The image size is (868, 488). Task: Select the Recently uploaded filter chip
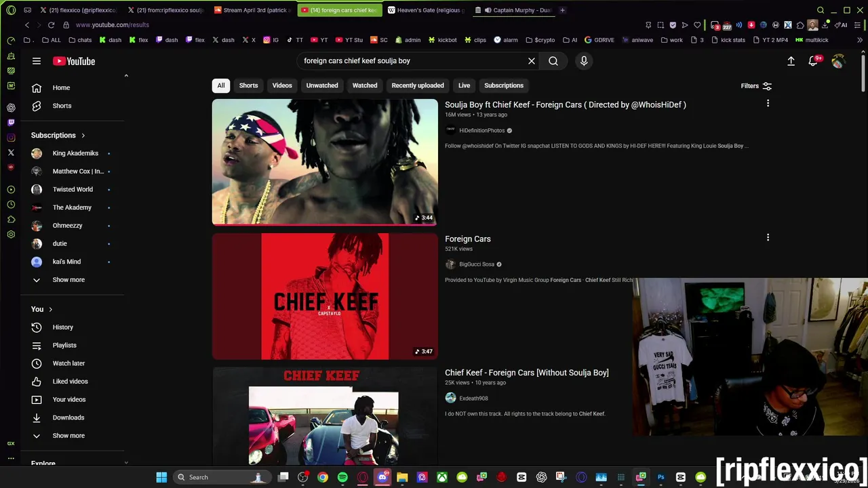pyautogui.click(x=418, y=85)
